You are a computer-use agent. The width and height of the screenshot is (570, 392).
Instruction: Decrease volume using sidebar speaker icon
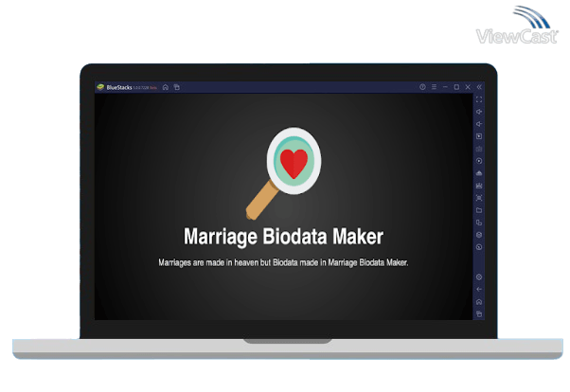click(479, 124)
